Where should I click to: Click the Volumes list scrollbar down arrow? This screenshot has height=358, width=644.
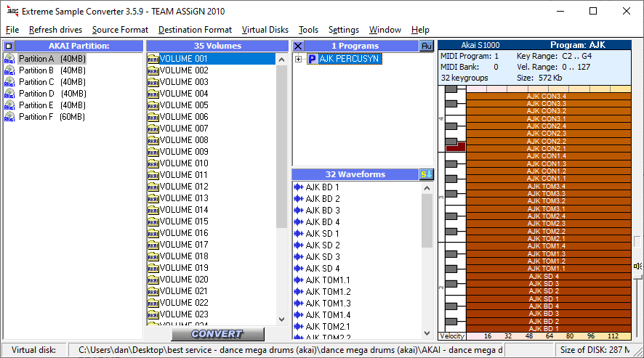pos(282,319)
